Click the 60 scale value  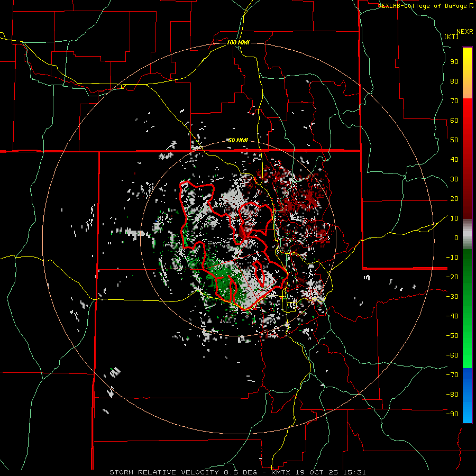tap(454, 120)
